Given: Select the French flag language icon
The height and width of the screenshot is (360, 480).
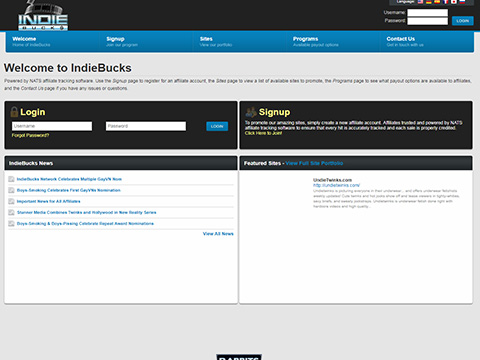Looking at the screenshot, I should (x=446, y=2).
